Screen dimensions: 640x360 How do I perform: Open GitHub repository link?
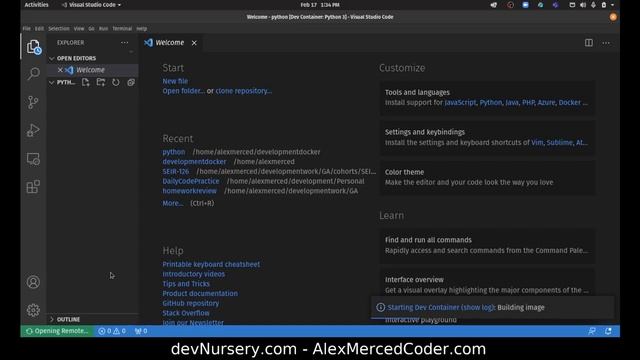click(191, 304)
